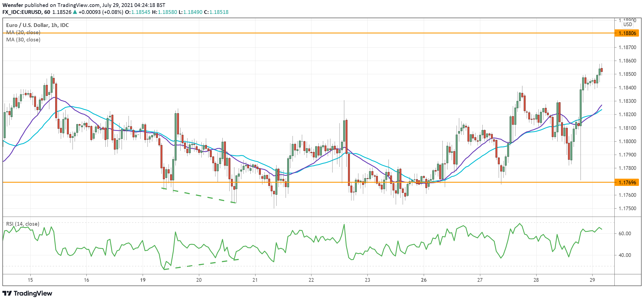Click the TradingView logo icon
Image resolution: width=644 pixels, height=301 pixels.
7,293
